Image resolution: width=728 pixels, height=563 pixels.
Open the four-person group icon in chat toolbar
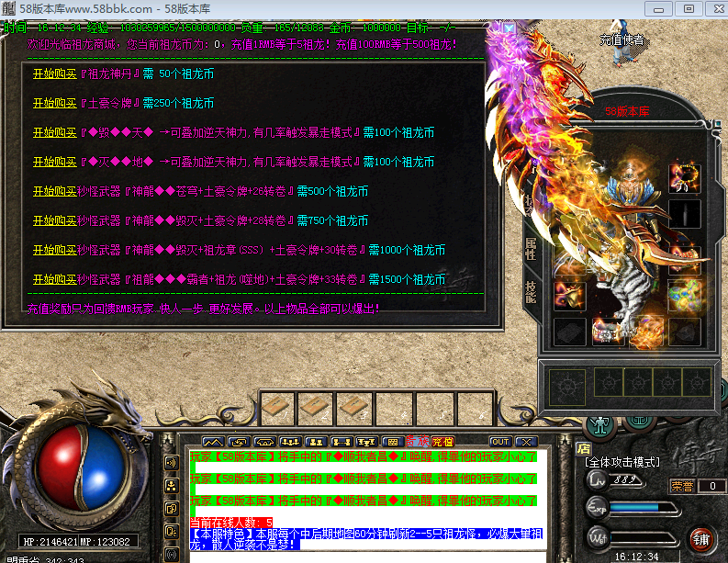[x=290, y=442]
